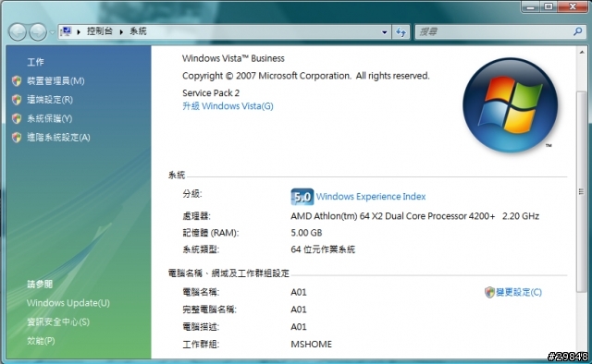592x364 pixels.
Task: Click the Windows Vista logo orb
Action: 510,105
